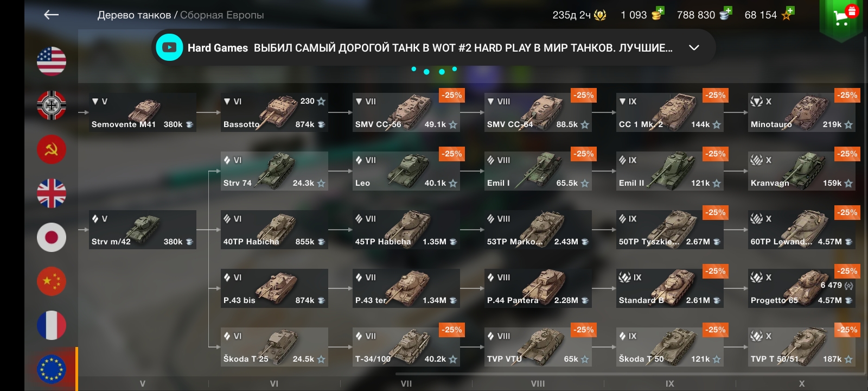868x391 pixels.
Task: Open the shop cart icon
Action: point(841,19)
